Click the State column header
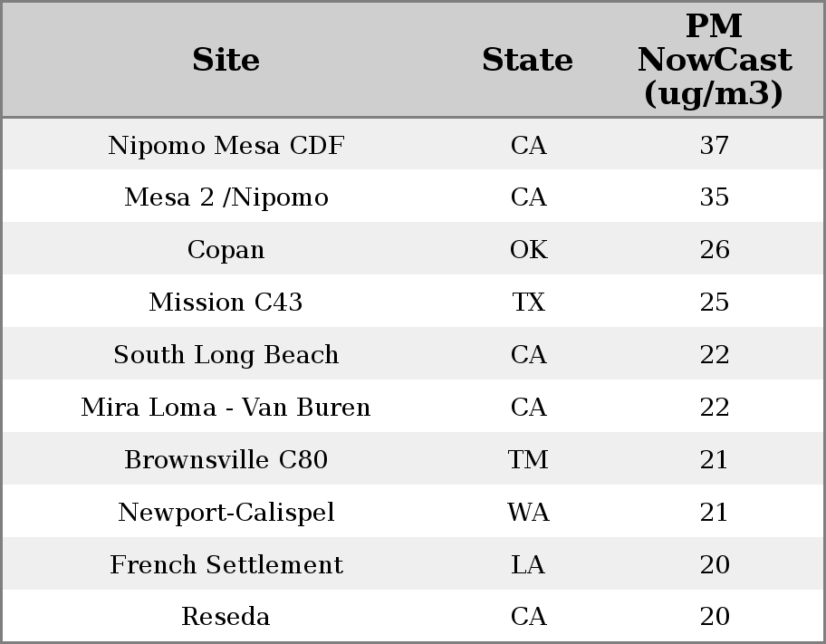 (527, 61)
